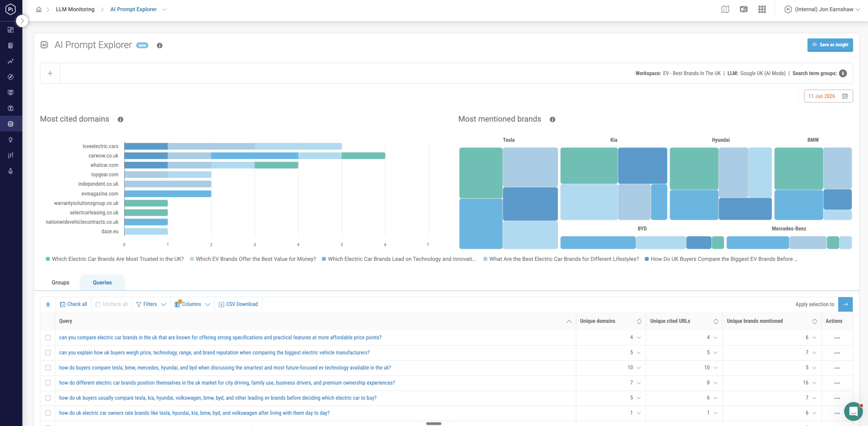Open the apps grid icon in top bar

point(762,10)
